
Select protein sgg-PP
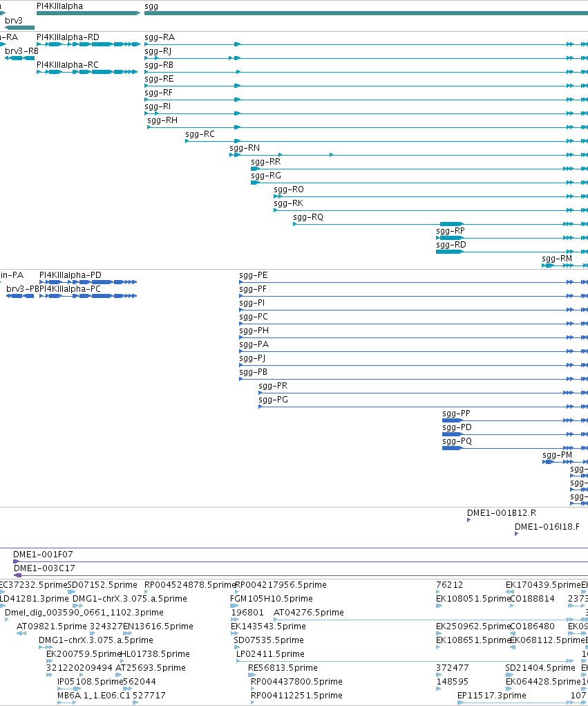pos(515,420)
